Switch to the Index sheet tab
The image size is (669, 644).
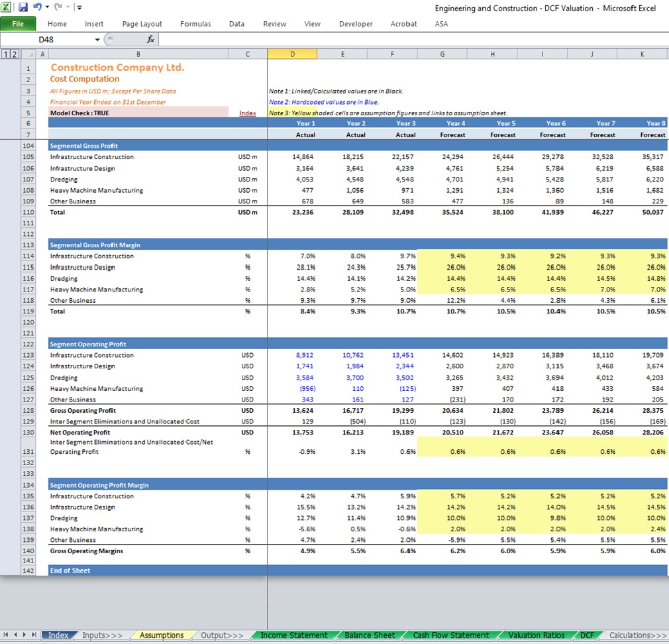tap(58, 635)
